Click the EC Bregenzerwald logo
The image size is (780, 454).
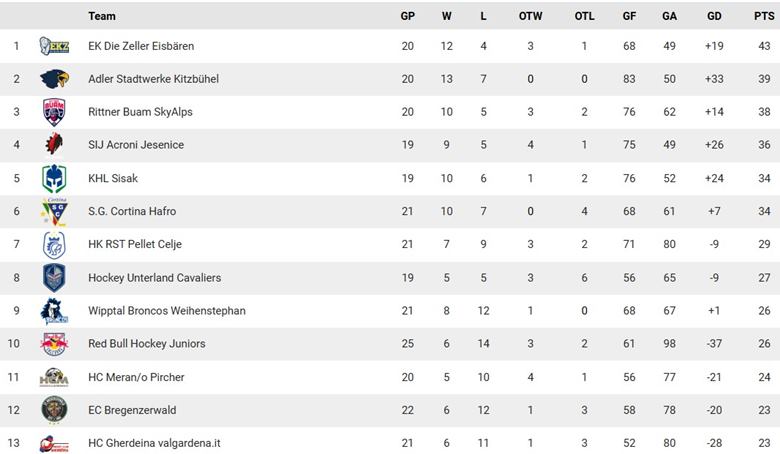[53, 410]
